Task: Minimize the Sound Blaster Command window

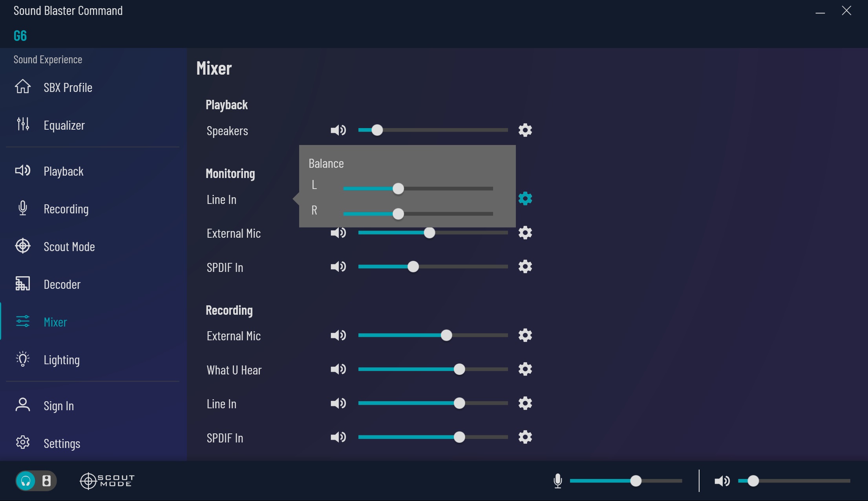Action: 820,13
